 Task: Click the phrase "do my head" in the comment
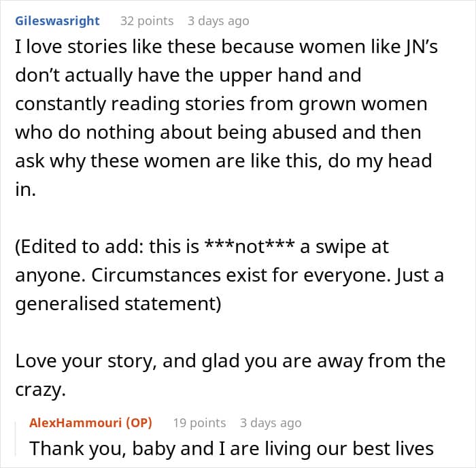coord(379,161)
